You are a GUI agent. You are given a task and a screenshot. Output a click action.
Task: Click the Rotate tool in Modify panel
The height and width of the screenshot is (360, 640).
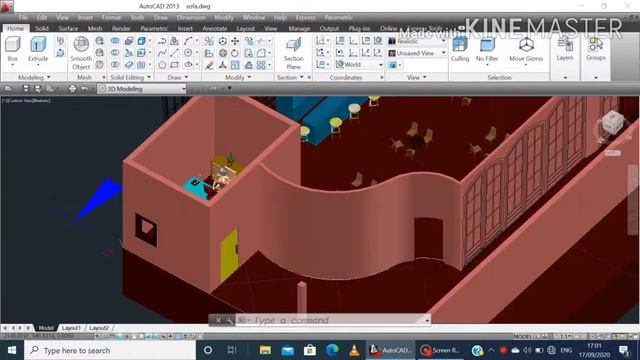point(235,53)
